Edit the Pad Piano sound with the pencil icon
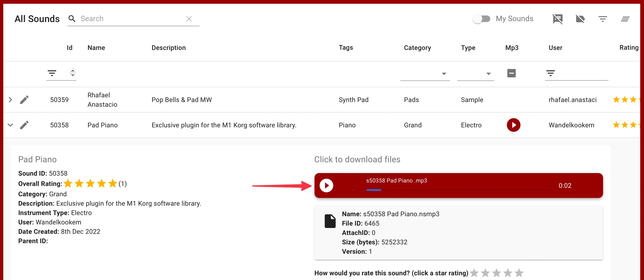 24,125
